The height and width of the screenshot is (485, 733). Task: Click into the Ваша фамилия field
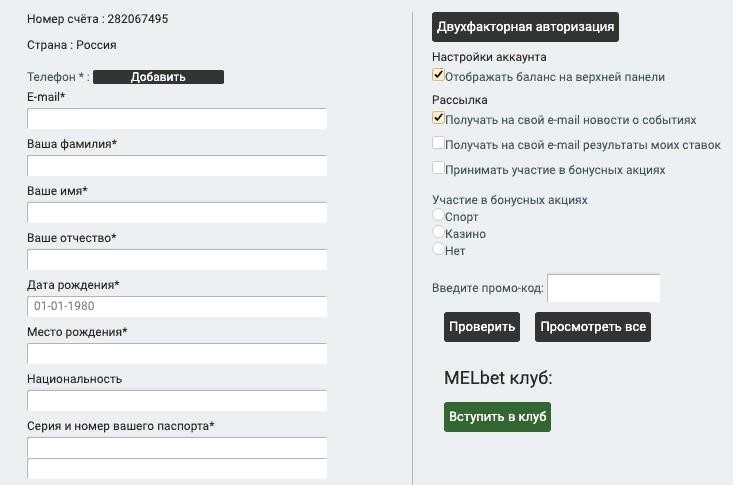tap(177, 166)
